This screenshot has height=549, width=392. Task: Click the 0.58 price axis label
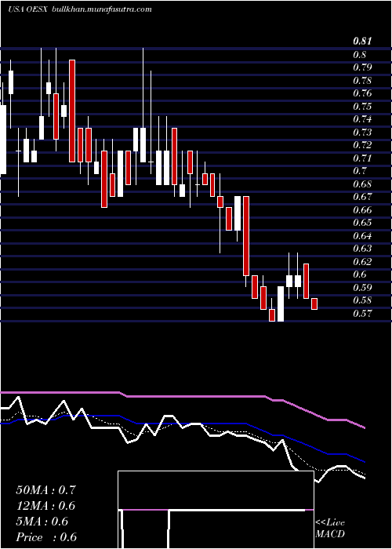pos(362,300)
